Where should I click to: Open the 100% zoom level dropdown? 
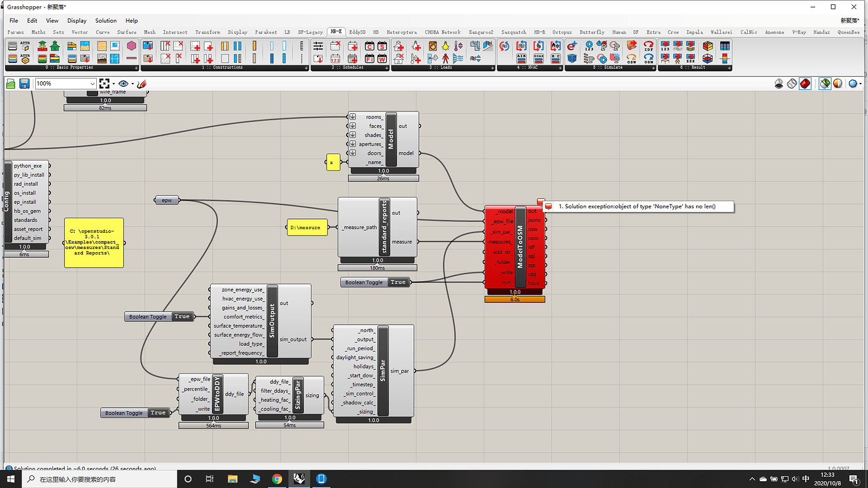[x=66, y=83]
